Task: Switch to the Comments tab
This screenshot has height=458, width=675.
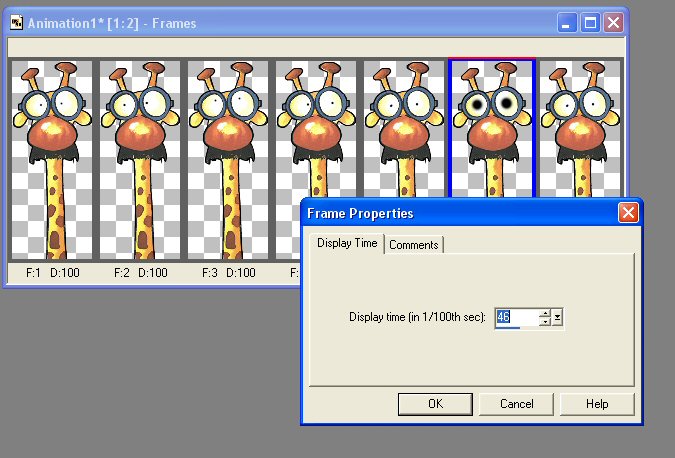Action: tap(413, 244)
